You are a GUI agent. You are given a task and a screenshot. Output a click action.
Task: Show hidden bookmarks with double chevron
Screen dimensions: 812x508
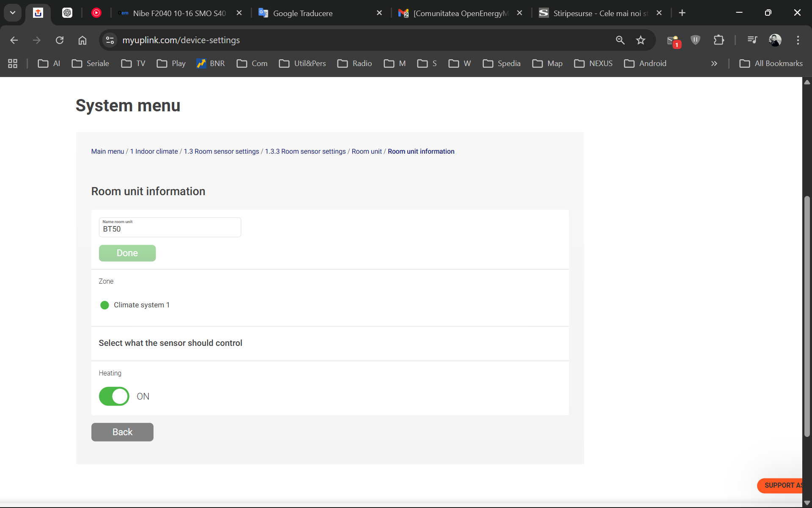[x=714, y=63]
